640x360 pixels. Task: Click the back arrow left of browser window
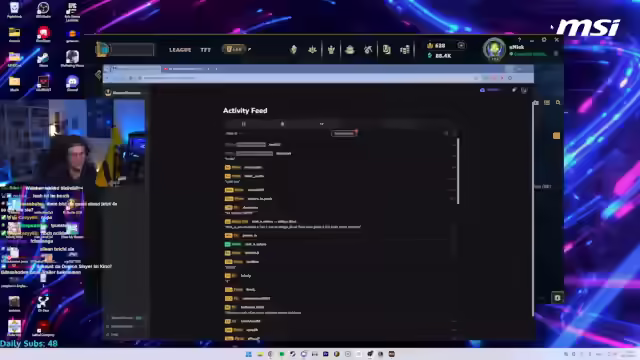tap(98, 74)
